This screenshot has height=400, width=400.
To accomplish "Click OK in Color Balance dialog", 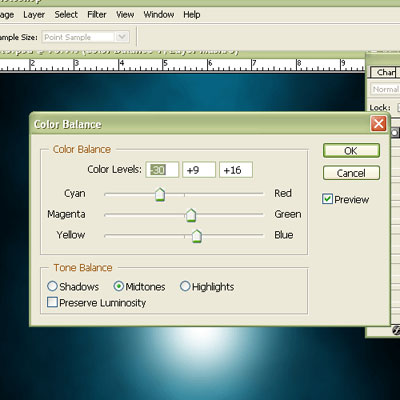I will point(351,151).
